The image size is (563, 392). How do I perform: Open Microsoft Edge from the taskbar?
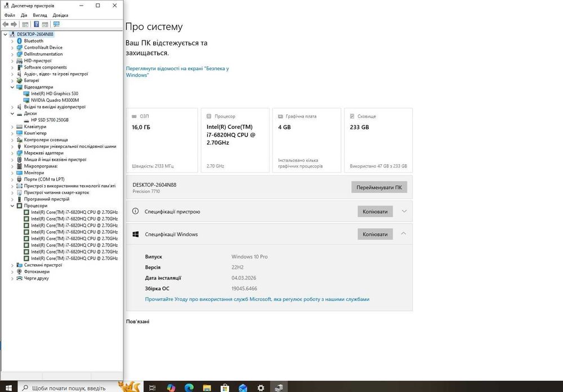189,388
